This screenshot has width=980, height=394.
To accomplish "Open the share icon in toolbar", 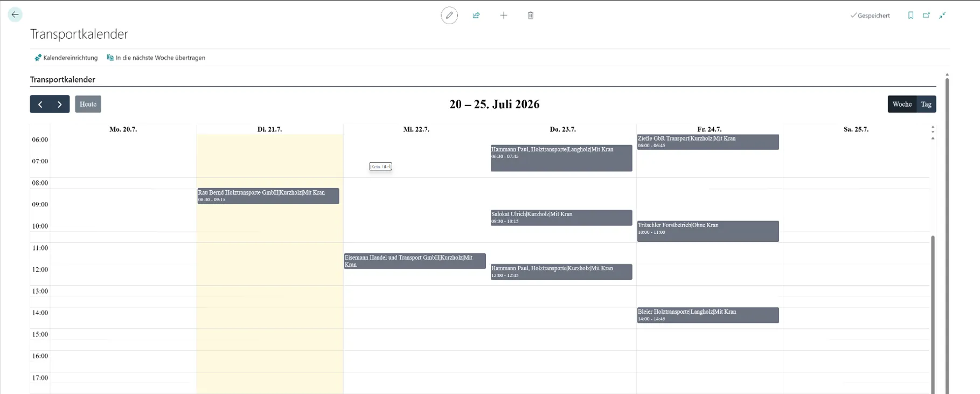I will click(476, 16).
